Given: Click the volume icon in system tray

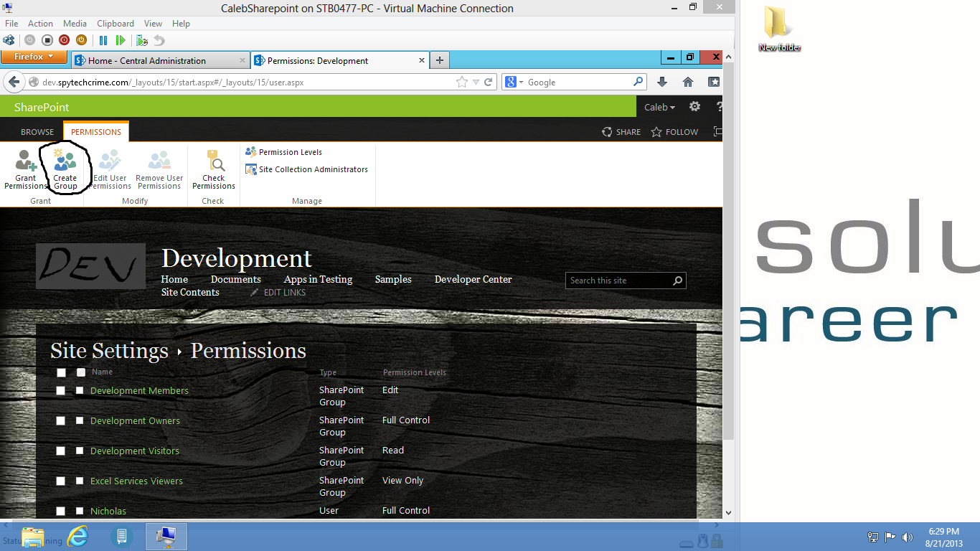Looking at the screenshot, I should pos(907,537).
